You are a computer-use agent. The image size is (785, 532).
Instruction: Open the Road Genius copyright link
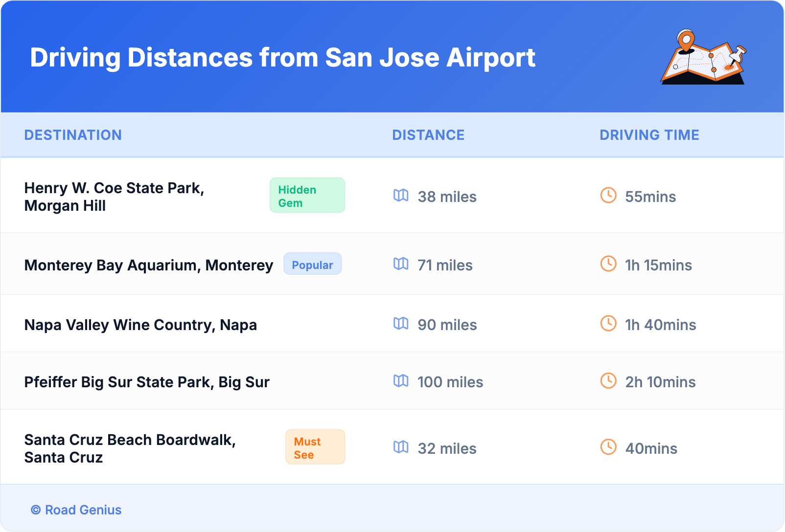[76, 510]
